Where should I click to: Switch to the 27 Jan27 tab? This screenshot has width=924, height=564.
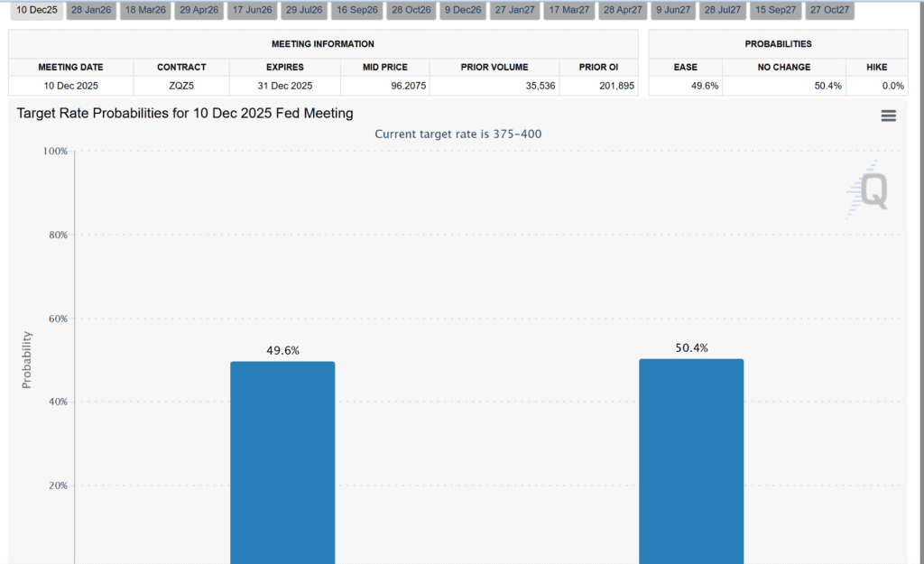pos(514,10)
